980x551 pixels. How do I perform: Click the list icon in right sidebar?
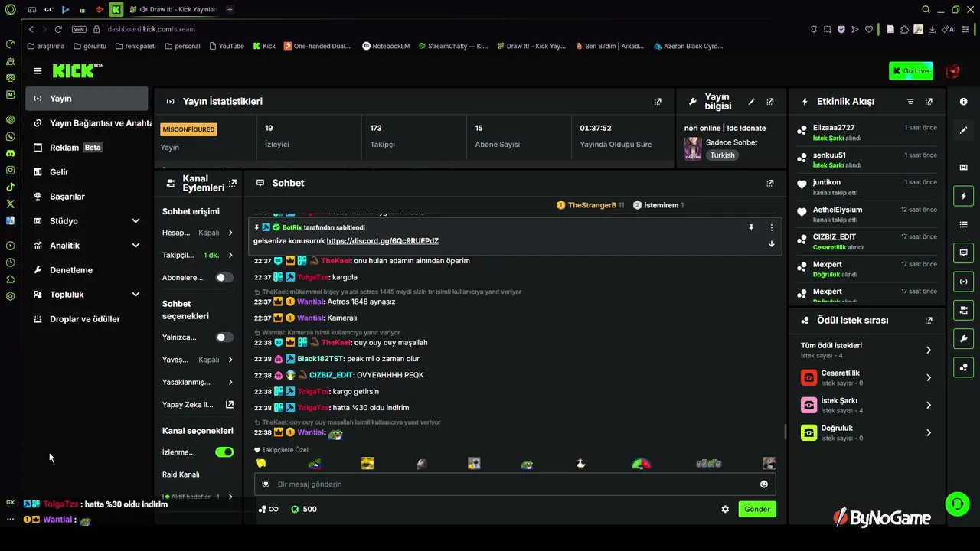[963, 224]
